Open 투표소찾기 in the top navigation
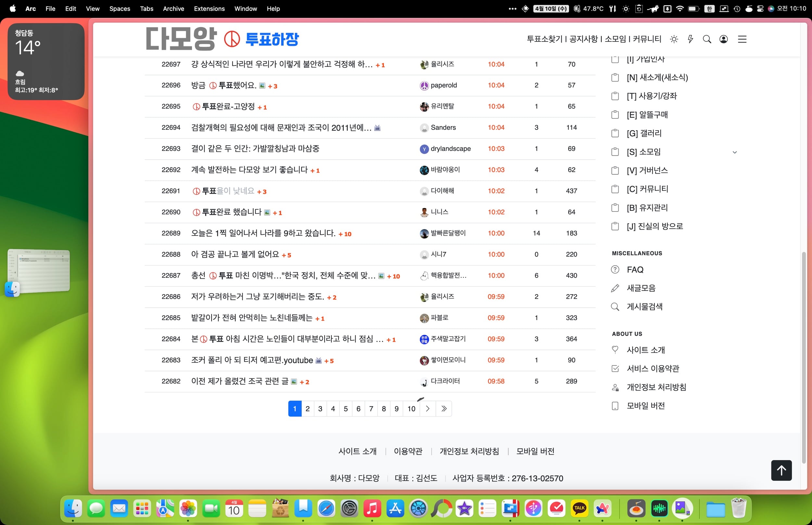 click(544, 39)
